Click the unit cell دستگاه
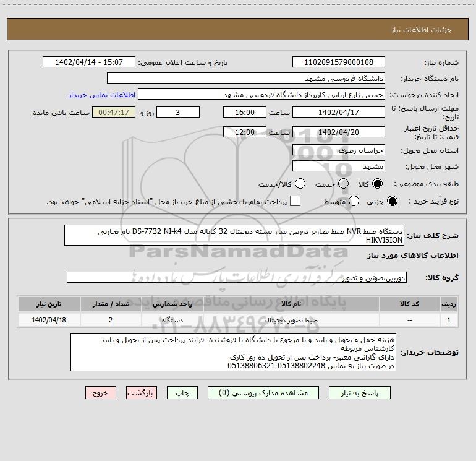Screen dimensions: 476x461 (172, 321)
